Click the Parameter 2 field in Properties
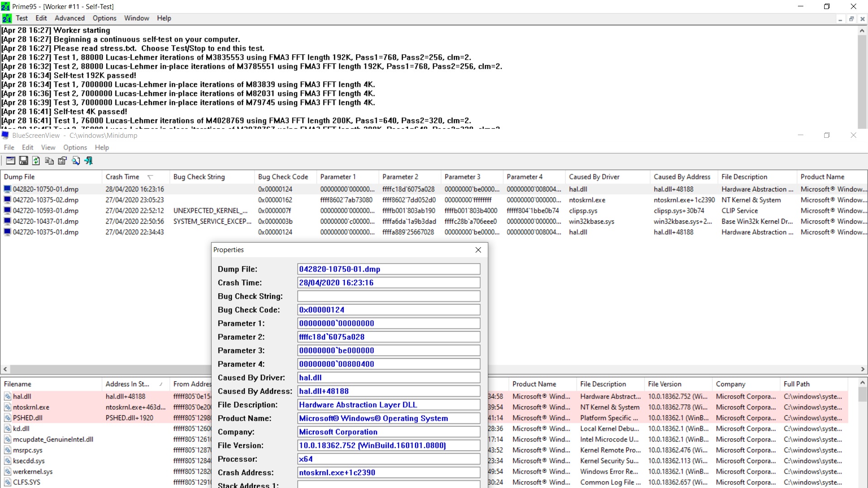 pos(389,337)
